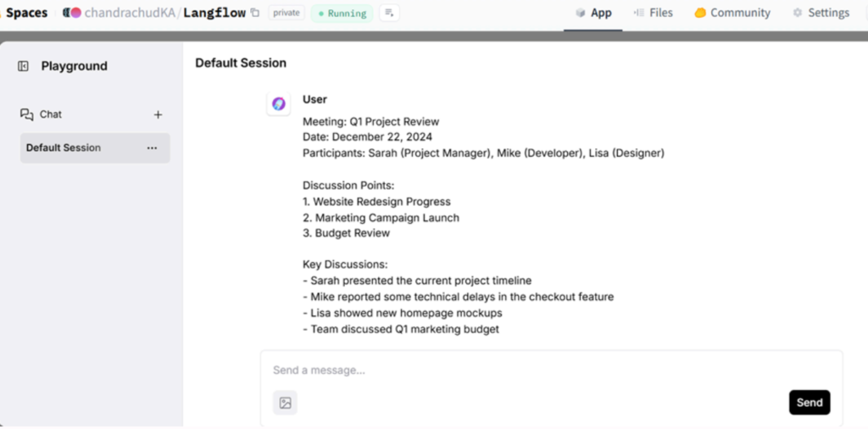
Task: Switch to the App tab
Action: [593, 13]
